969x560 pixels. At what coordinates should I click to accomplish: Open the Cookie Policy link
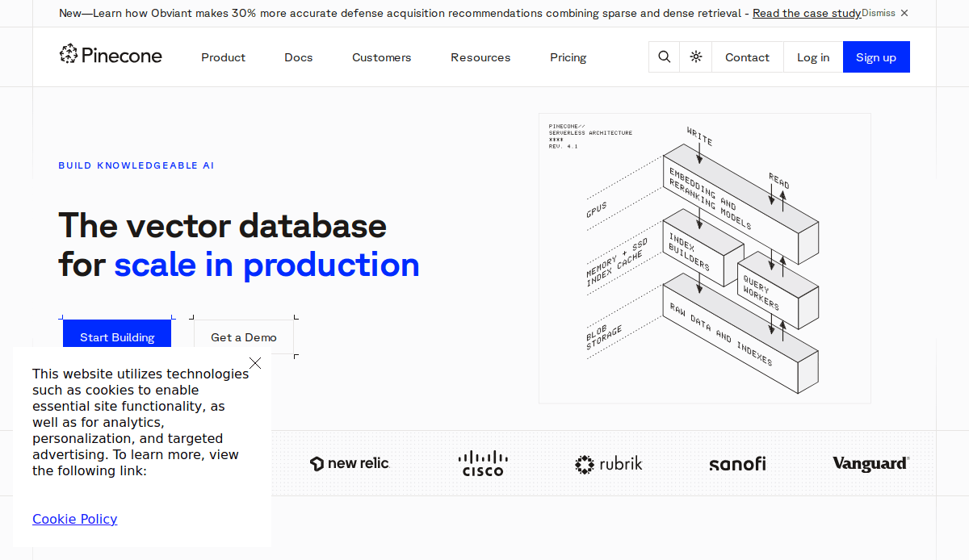pos(75,519)
